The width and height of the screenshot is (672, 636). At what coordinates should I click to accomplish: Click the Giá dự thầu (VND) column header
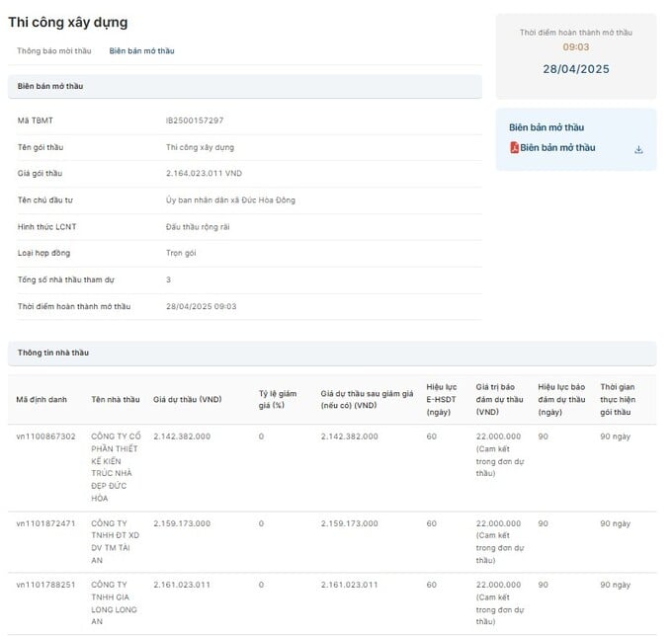coord(188,400)
